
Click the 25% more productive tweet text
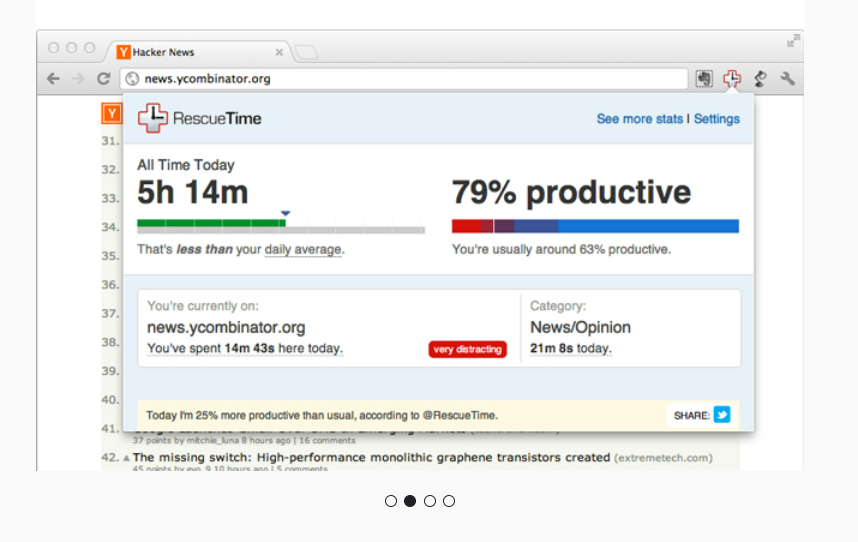[x=322, y=415]
